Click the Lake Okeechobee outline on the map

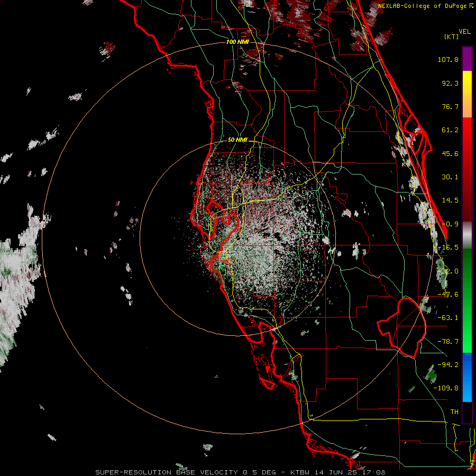click(x=401, y=327)
